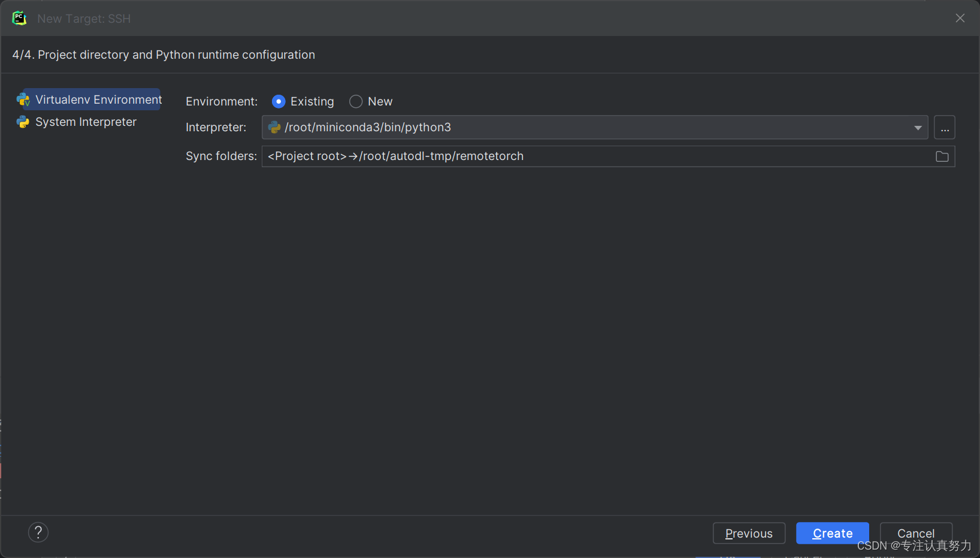Click the Cancel button
This screenshot has width=980, height=558.
pyautogui.click(x=916, y=533)
